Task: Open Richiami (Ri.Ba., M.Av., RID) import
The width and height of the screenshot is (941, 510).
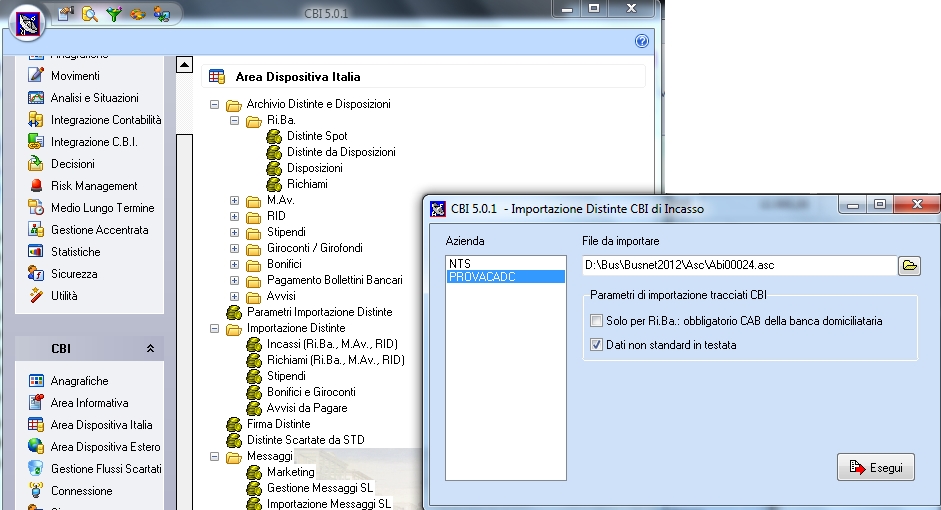Action: [x=335, y=360]
